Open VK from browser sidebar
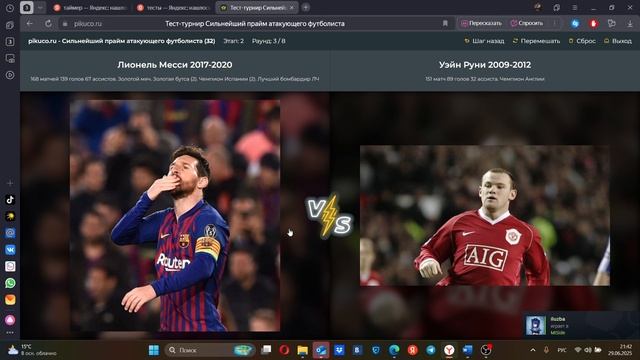This screenshot has width=640, height=360. (10, 249)
